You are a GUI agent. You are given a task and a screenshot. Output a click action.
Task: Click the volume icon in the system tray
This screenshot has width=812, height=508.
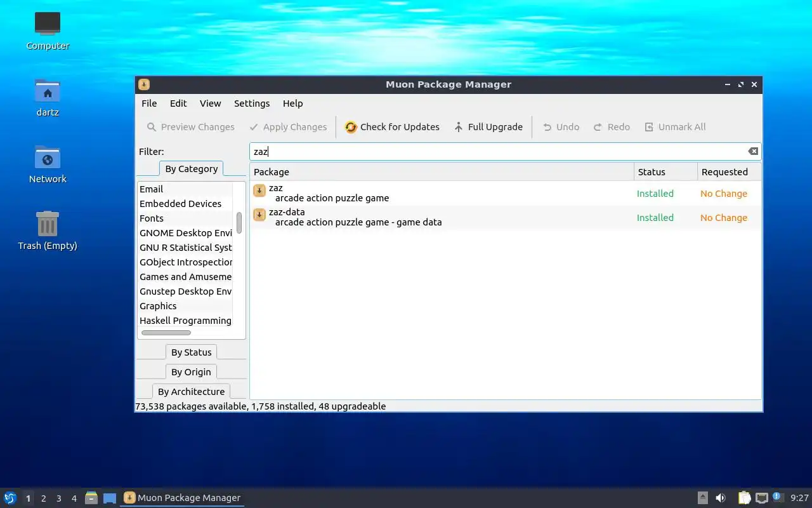tap(721, 498)
